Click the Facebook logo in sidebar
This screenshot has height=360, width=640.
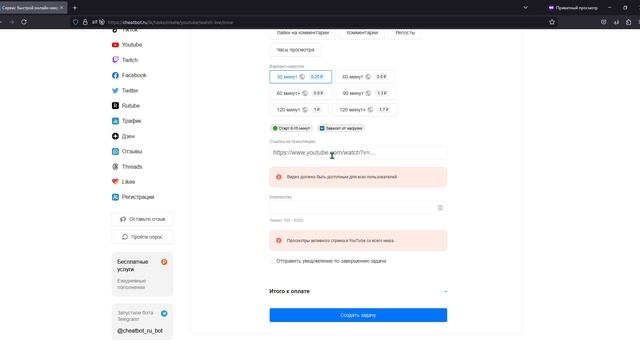click(x=115, y=75)
